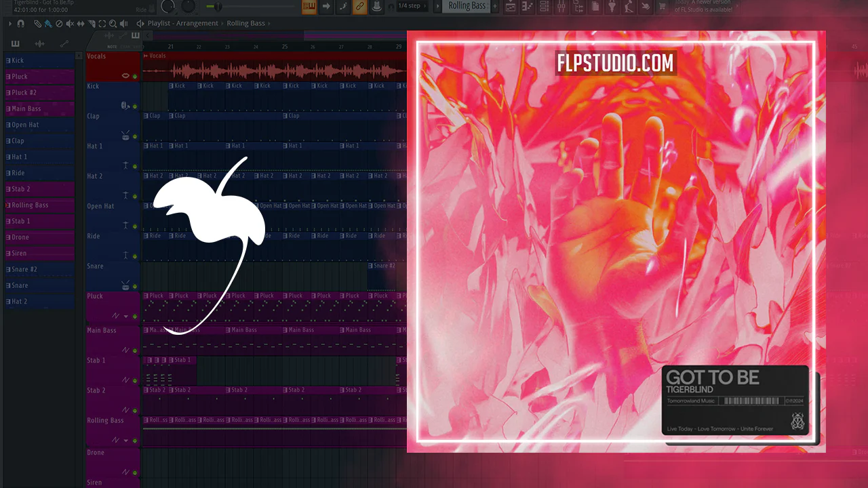Select the delete tool in playlist toolbar
868x488 pixels.
(59, 24)
